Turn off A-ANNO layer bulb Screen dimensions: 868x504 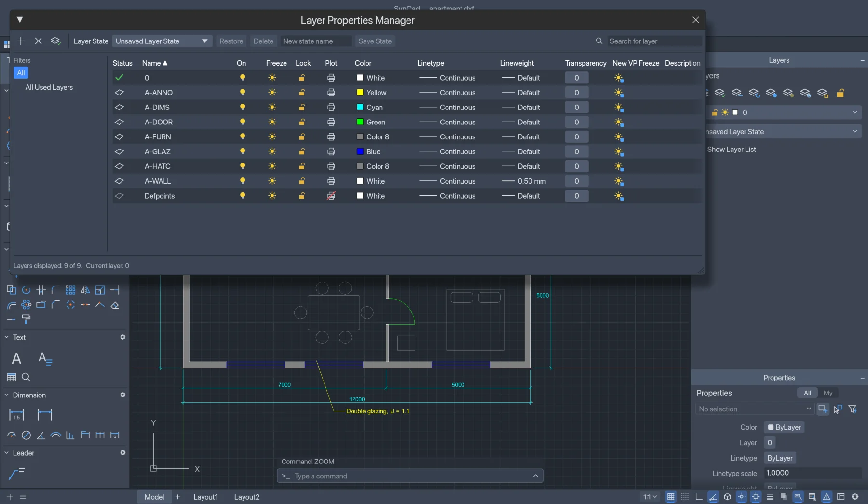pos(243,92)
